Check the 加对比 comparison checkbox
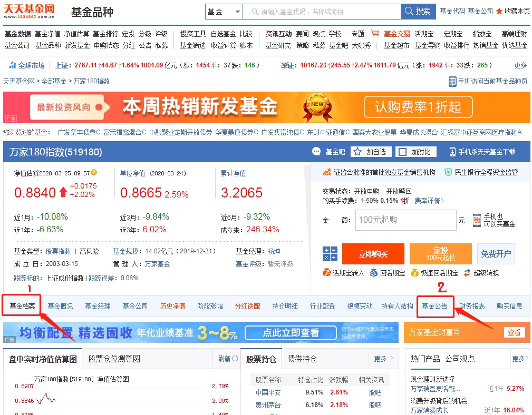Image resolution: width=532 pixels, height=415 pixels. pos(402,152)
